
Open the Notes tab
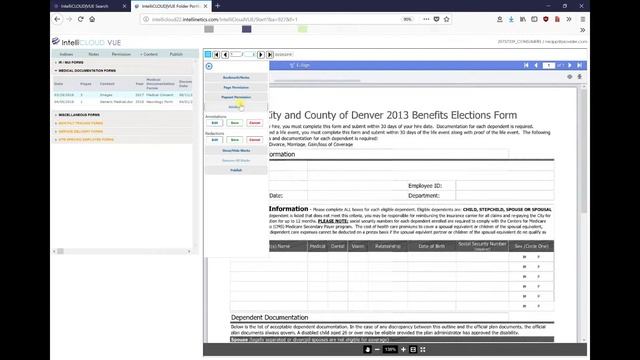coord(93,54)
